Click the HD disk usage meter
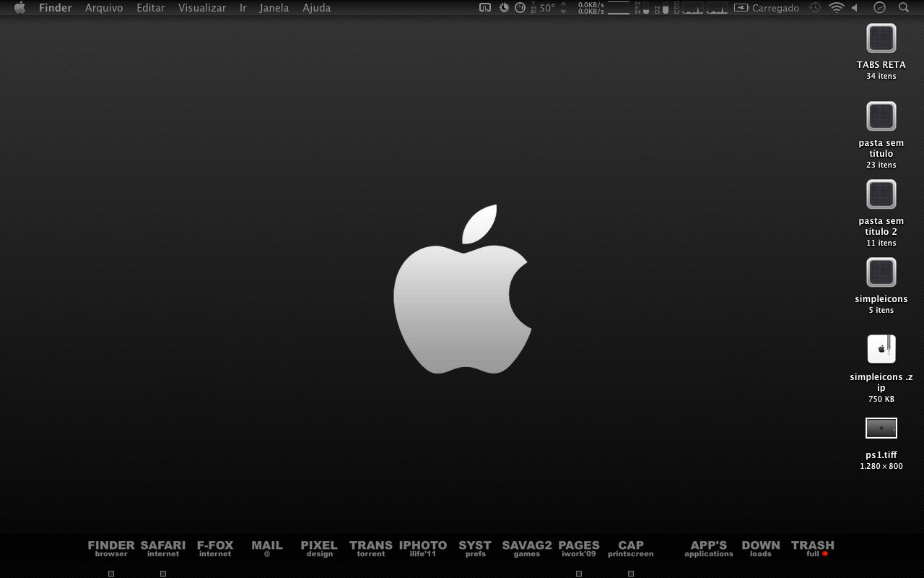This screenshot has width=924, height=578. 661,8
